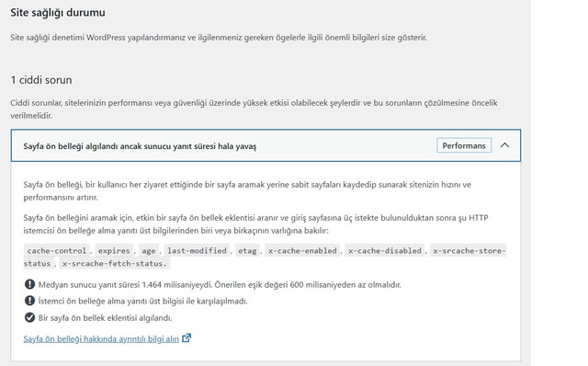Click the 'age' code label
Image resolution: width=588 pixels, height=366 pixels.
(149, 250)
